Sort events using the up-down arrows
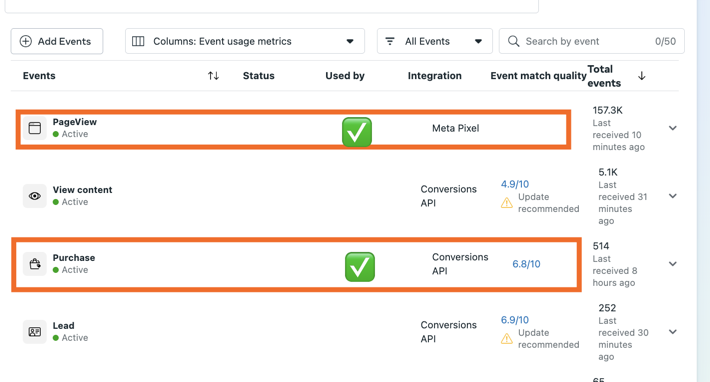 click(213, 76)
